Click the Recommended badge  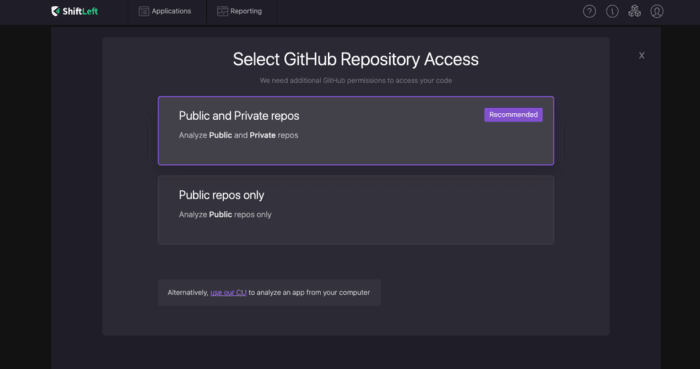click(x=513, y=115)
